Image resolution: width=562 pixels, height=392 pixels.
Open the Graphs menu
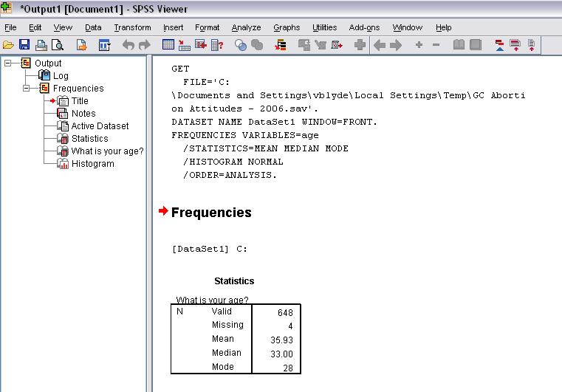(287, 27)
